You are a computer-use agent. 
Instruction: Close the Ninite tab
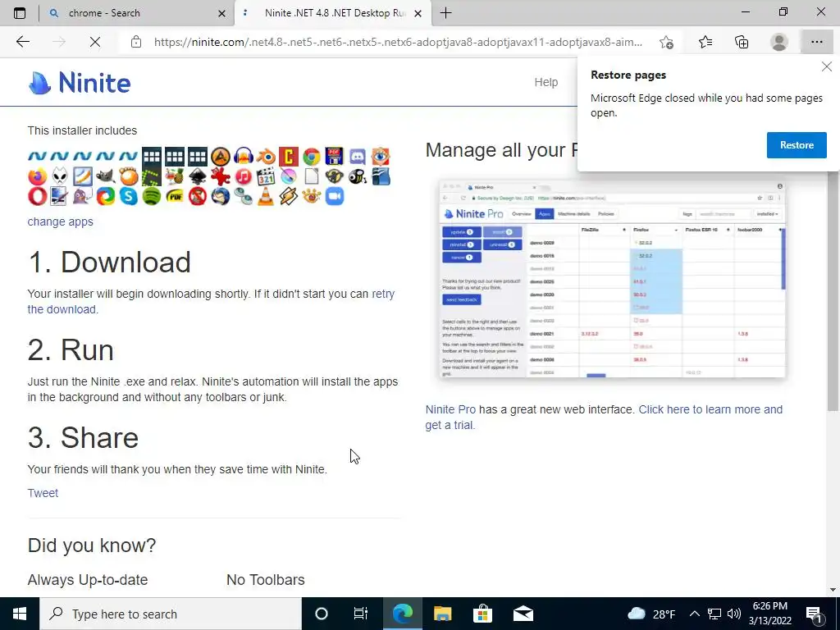tap(418, 14)
